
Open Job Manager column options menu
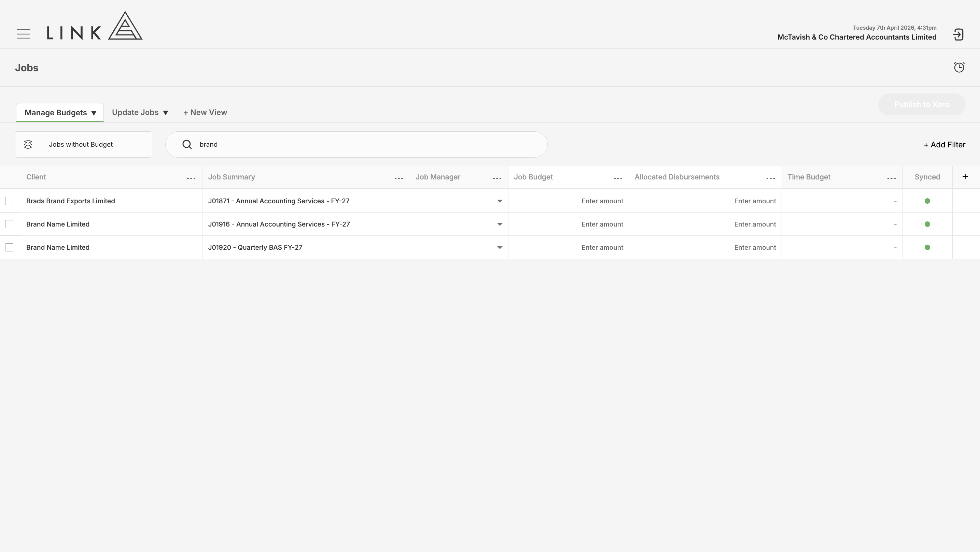coord(497,178)
